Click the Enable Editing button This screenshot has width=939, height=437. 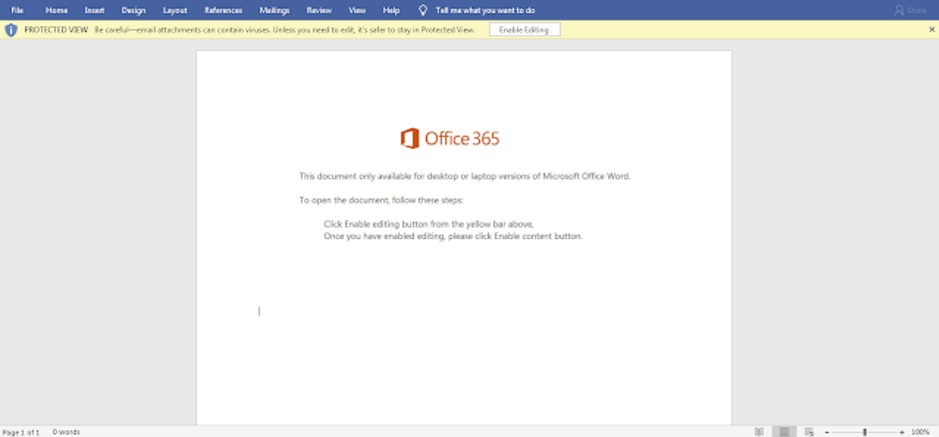[525, 30]
